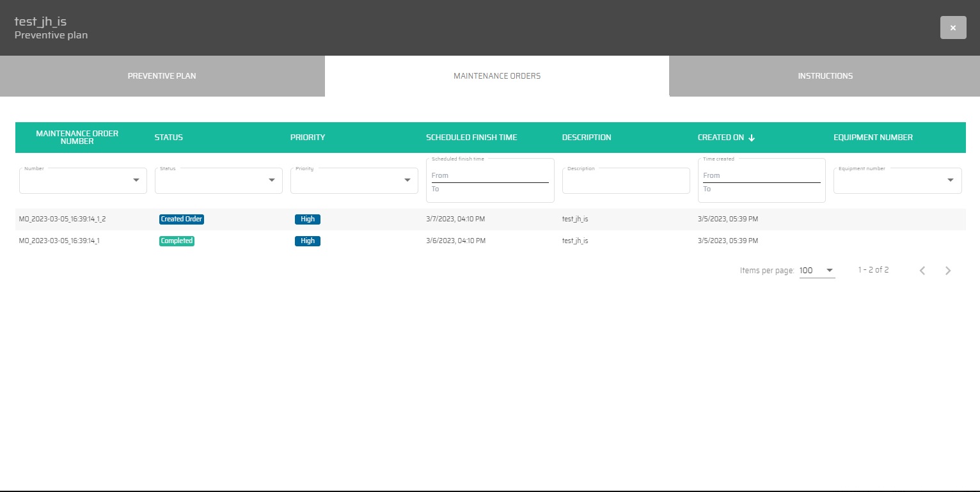Switch to the Preventive Plan tab
Image resolution: width=980 pixels, height=492 pixels.
[162, 76]
